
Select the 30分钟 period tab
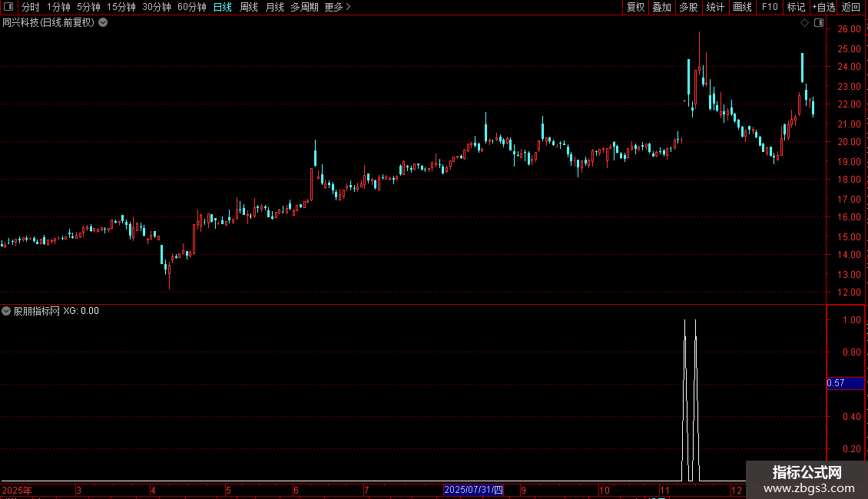point(157,7)
